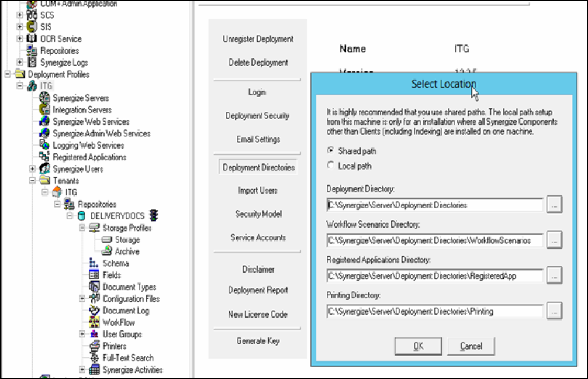Select the Local path radio button
Viewport: 588px width, 379px height.
click(x=330, y=165)
